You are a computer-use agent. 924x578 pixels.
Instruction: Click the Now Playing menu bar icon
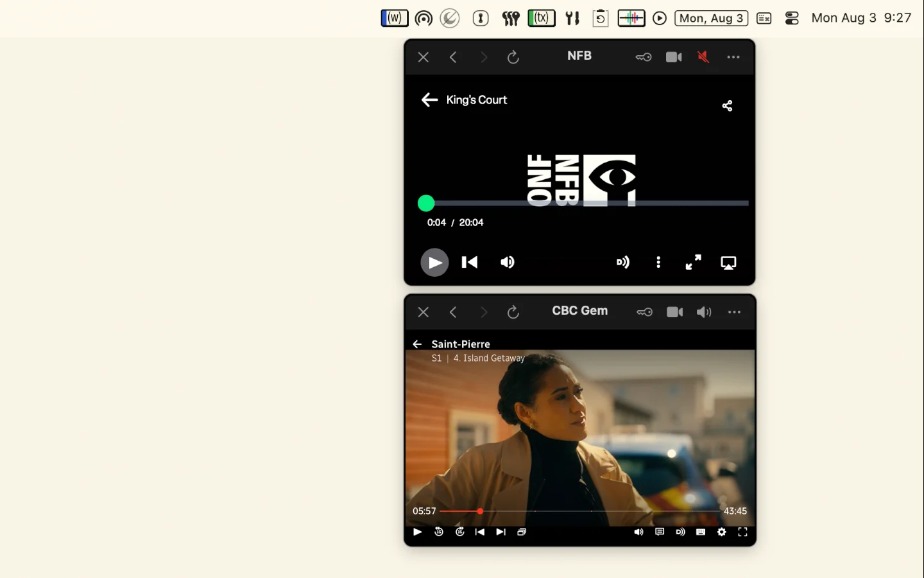pyautogui.click(x=660, y=18)
